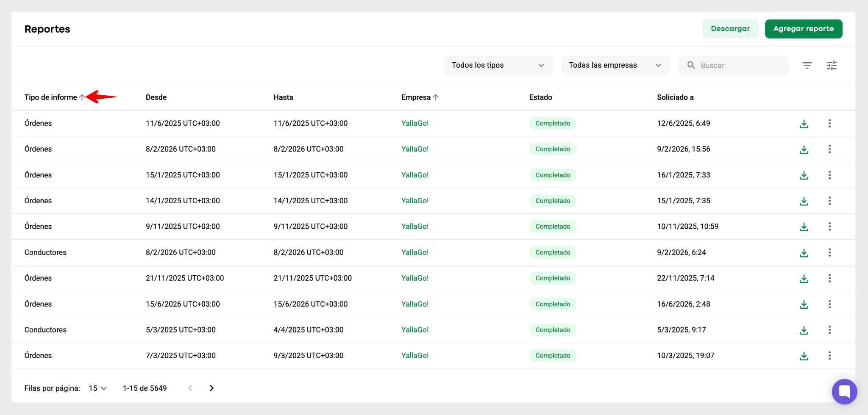This screenshot has height=415, width=868.
Task: Click the Desde column header
Action: coord(156,97)
